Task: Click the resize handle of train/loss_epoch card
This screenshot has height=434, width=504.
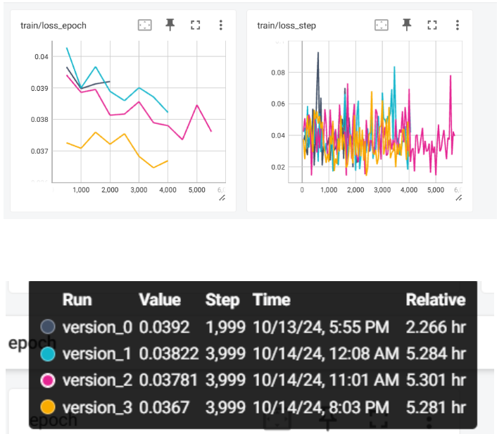Action: point(222,198)
